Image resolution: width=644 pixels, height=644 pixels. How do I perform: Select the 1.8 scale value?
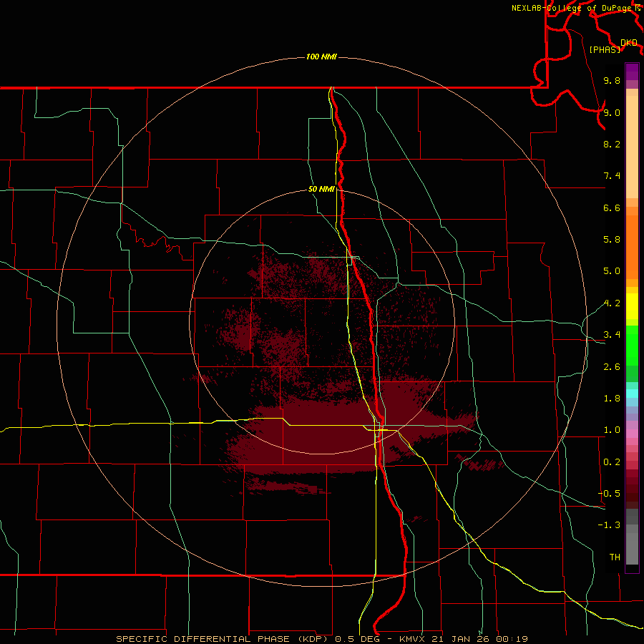612,399
